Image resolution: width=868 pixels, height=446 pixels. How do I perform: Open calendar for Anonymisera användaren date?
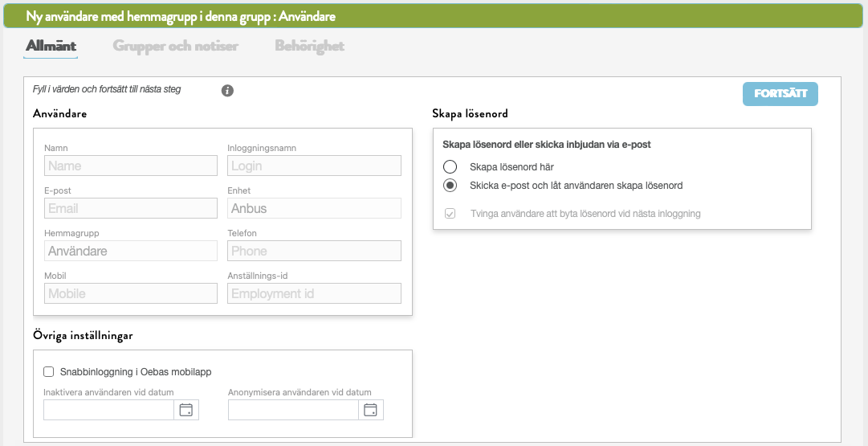pos(370,410)
